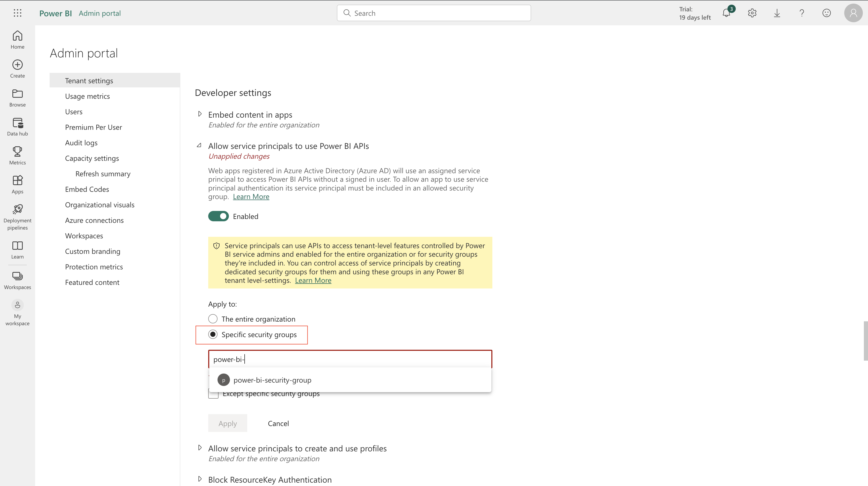Open My workspace icon

click(x=18, y=305)
